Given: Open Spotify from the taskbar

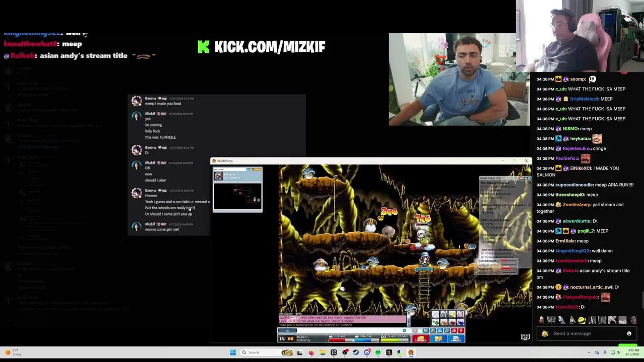Looking at the screenshot, I should point(378,352).
